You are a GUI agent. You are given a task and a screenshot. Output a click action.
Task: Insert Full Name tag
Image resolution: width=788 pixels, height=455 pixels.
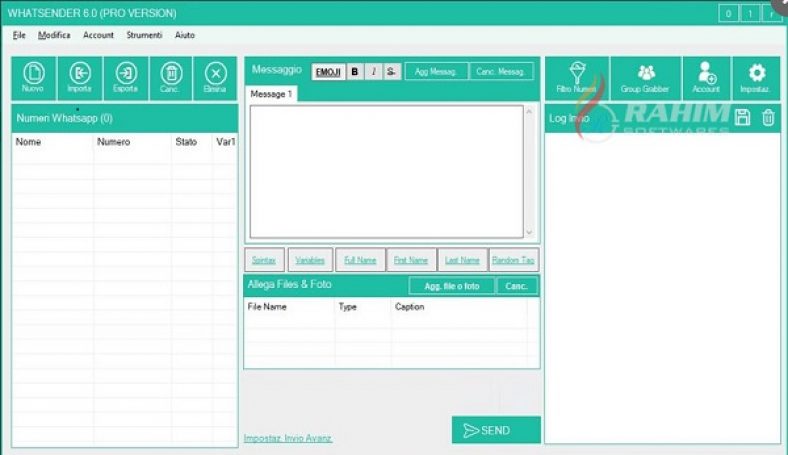(x=360, y=260)
